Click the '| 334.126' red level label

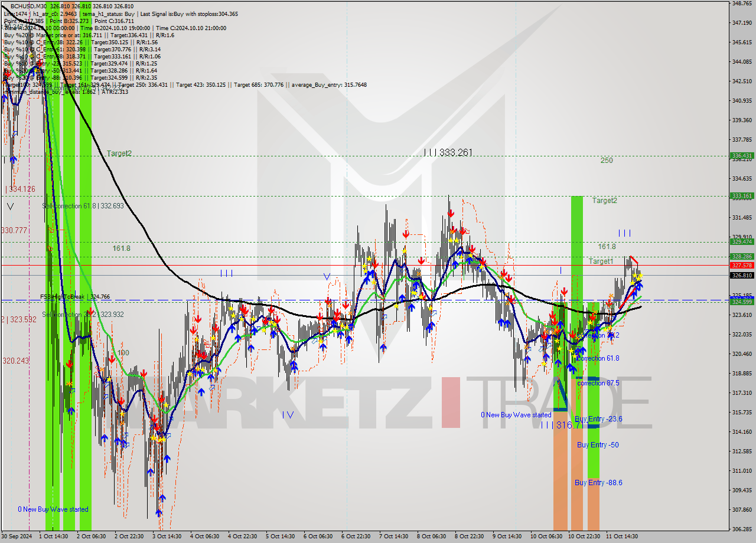coord(20,189)
